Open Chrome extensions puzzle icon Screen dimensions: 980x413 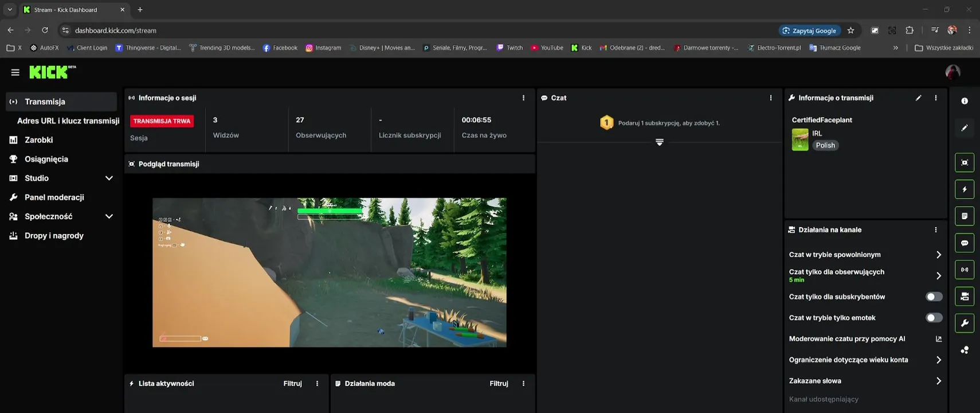tap(910, 30)
